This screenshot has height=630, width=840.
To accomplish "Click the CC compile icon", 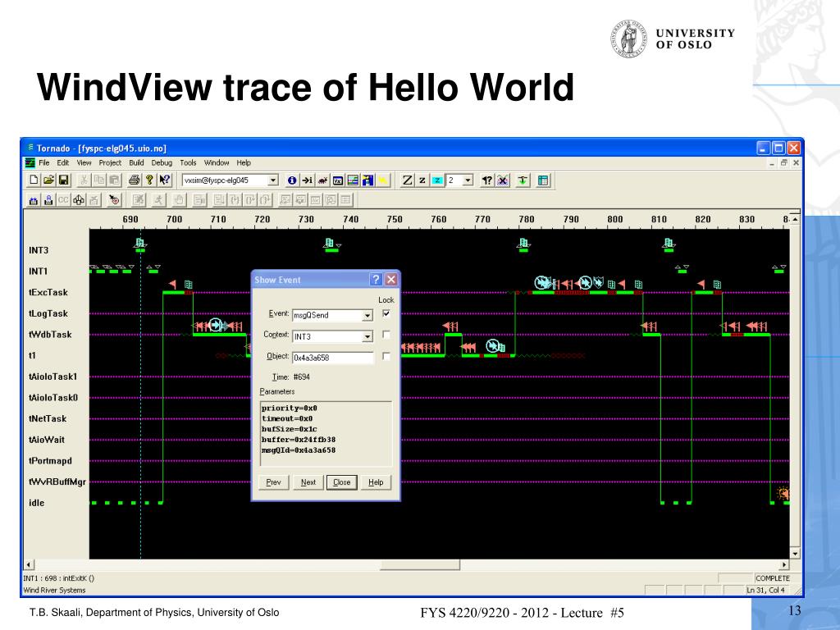I will [x=63, y=200].
